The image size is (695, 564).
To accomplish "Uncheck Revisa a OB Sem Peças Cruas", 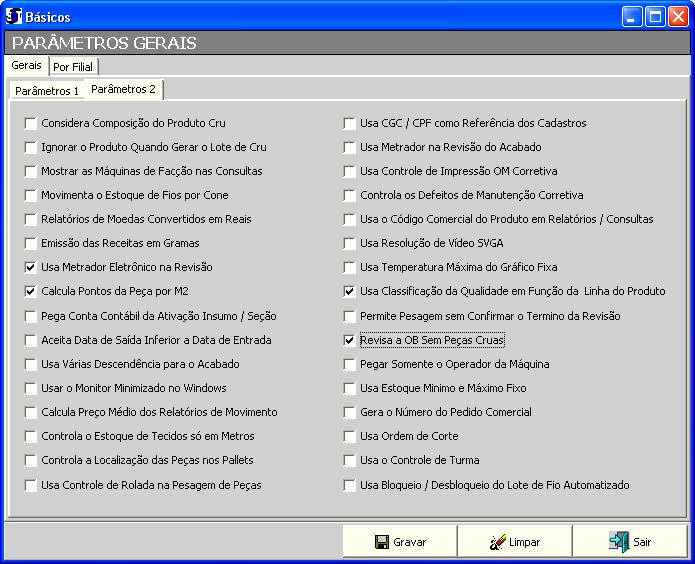I will pos(350,340).
